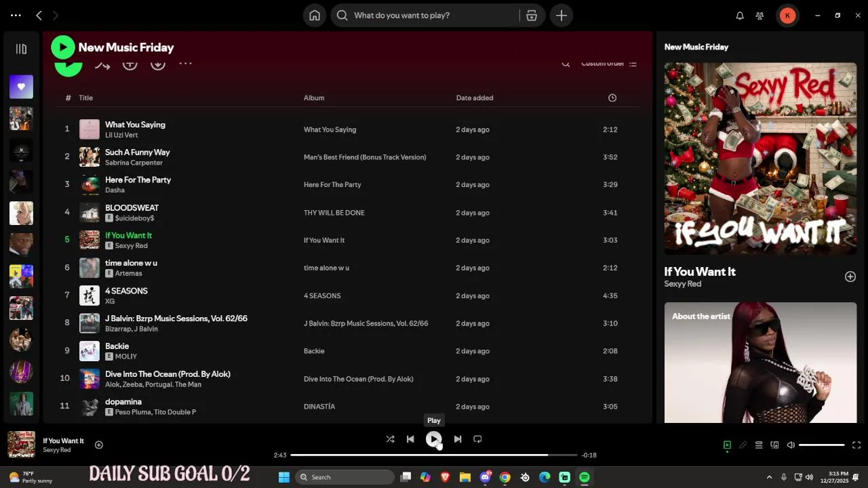868x488 pixels.
Task: Skip to next track
Action: (458, 439)
